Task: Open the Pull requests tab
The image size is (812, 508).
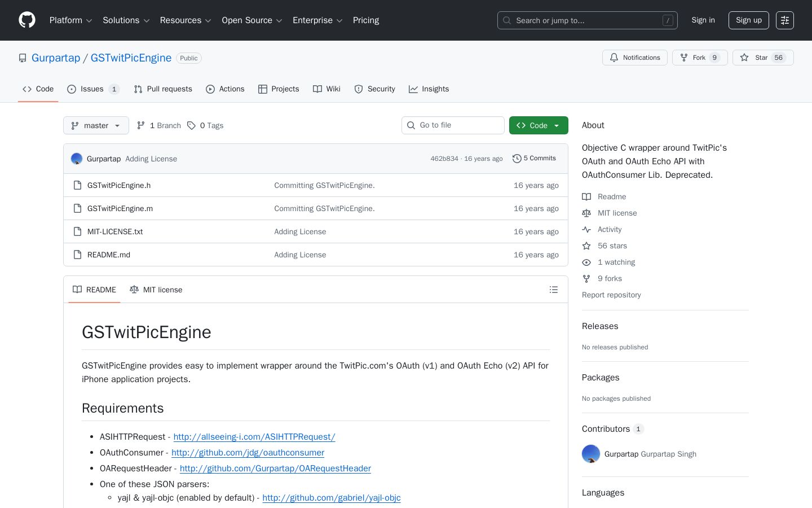Action: click(x=163, y=89)
